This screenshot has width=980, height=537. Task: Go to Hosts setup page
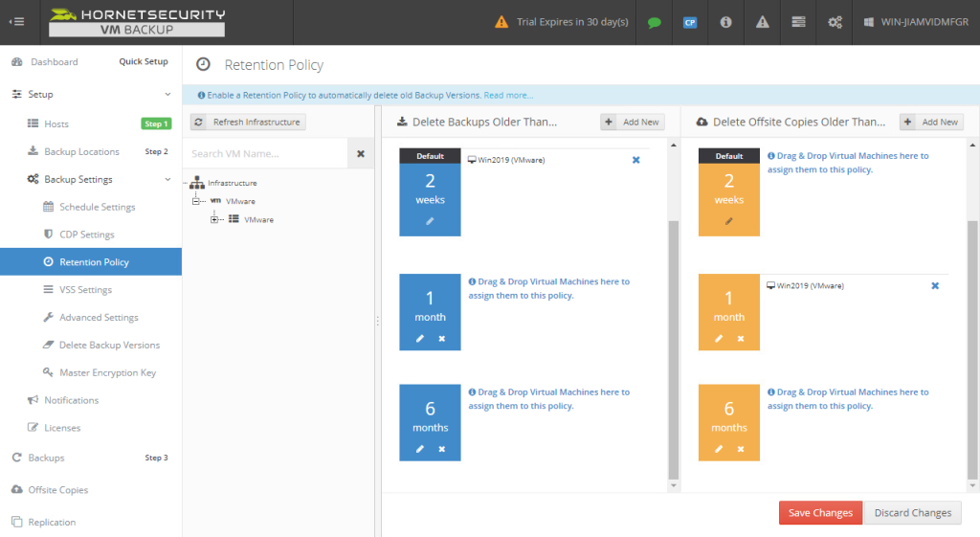[x=56, y=123]
